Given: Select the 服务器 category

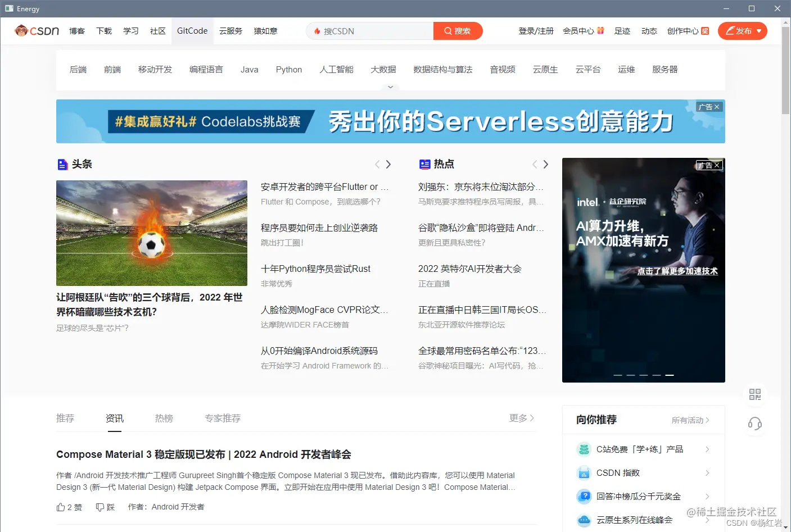Looking at the screenshot, I should (x=665, y=69).
